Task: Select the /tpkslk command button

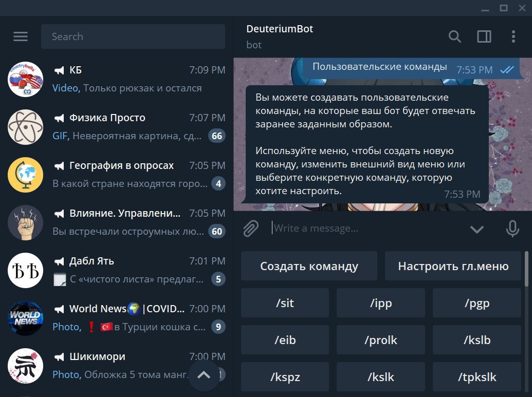Action: point(476,376)
